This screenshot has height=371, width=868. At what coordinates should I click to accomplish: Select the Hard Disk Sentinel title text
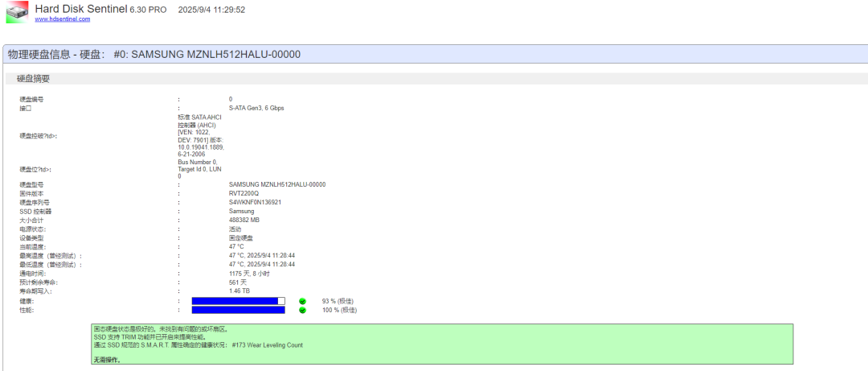[x=81, y=9]
